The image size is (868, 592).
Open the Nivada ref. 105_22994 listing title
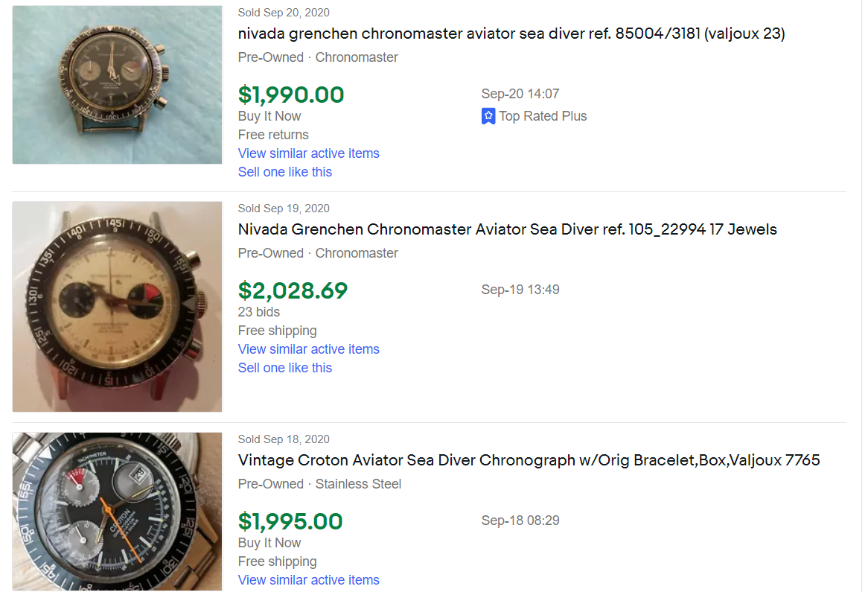pyautogui.click(x=507, y=229)
